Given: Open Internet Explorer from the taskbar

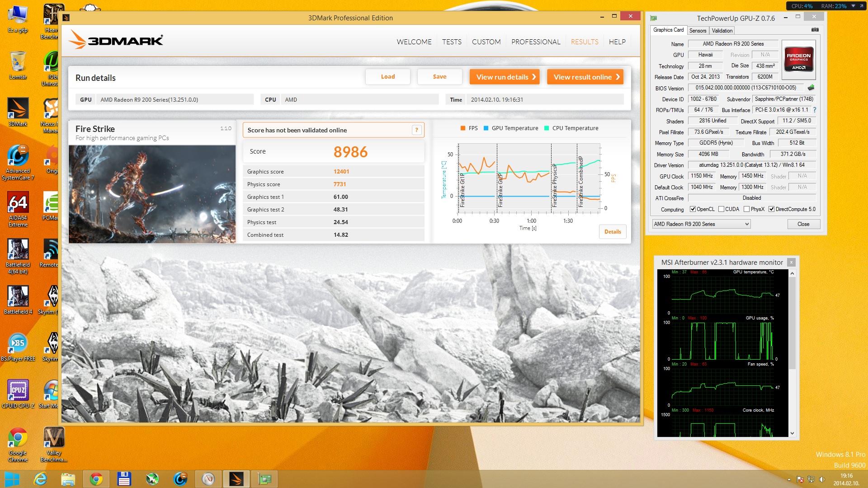Looking at the screenshot, I should (41, 479).
